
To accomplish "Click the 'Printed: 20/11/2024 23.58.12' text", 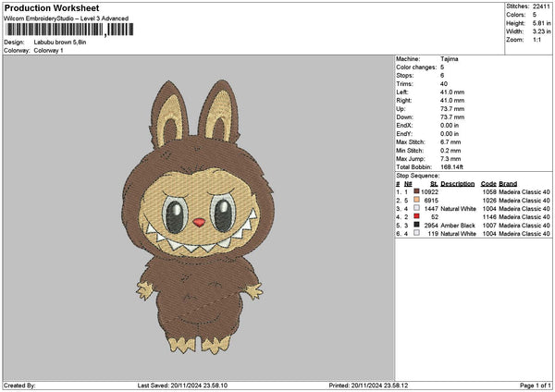I will coord(368,386).
